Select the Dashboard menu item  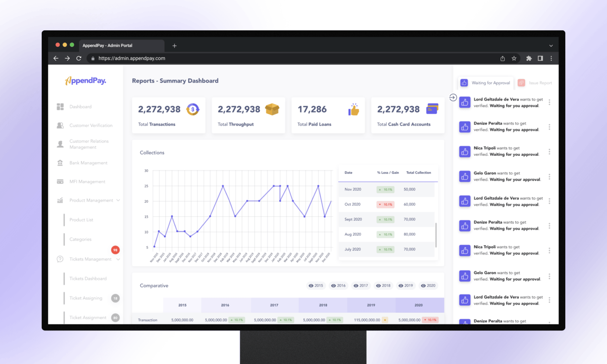pos(80,106)
